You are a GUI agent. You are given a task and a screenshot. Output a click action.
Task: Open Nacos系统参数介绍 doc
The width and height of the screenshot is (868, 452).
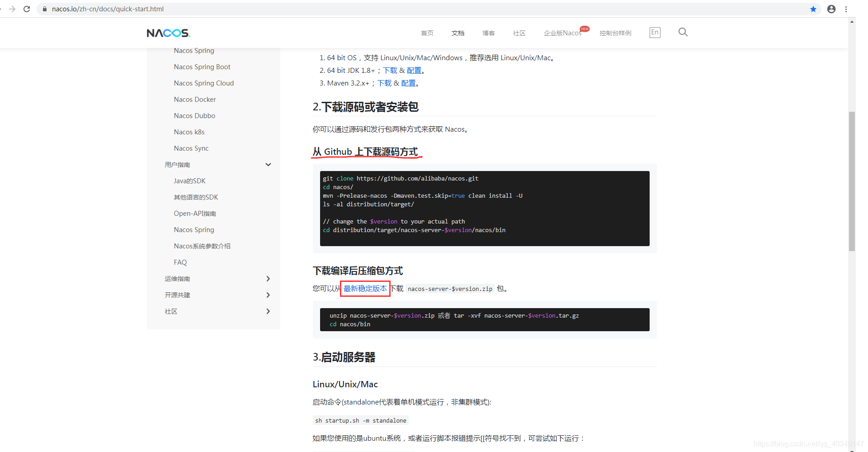tap(202, 246)
